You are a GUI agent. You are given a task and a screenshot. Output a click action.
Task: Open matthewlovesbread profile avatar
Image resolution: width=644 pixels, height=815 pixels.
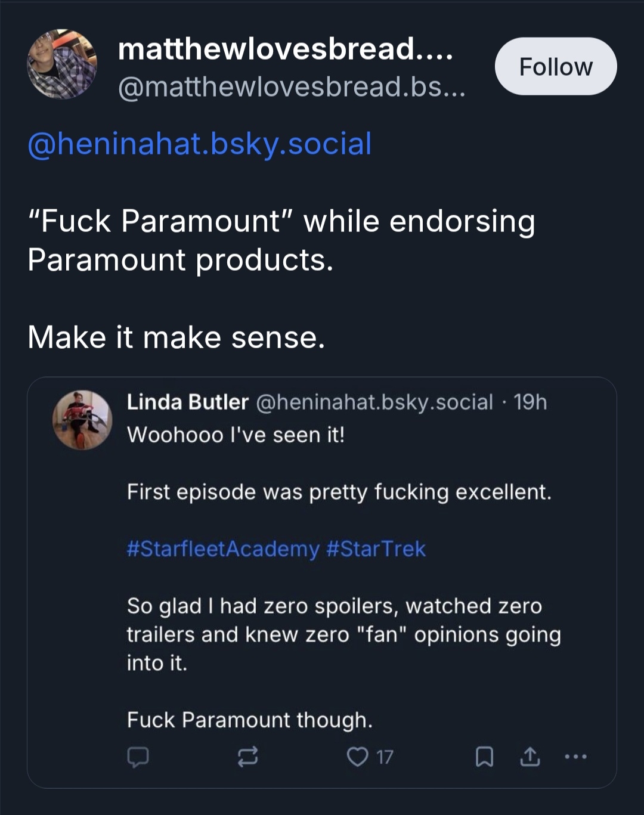[62, 64]
